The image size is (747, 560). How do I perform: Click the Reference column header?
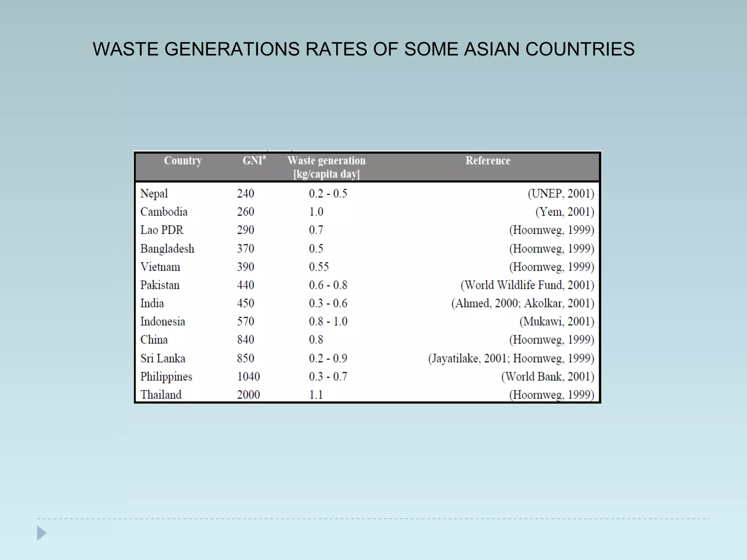pos(488,160)
